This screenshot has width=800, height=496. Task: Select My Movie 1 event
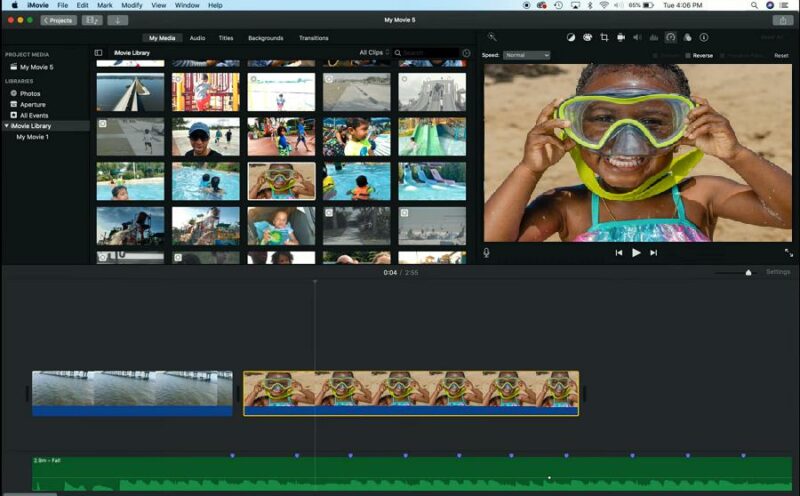click(x=33, y=137)
